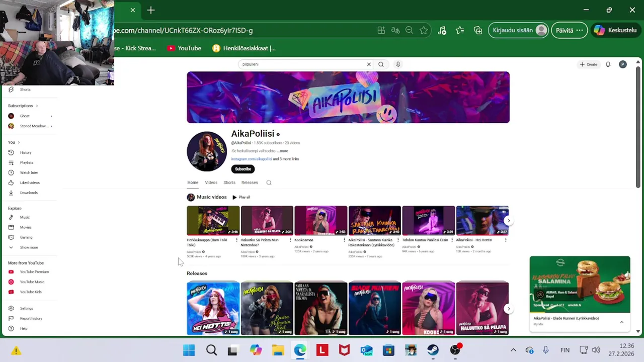Expand the Subscriptions section in sidebar
Screen dimensions: 644x362
[23, 106]
